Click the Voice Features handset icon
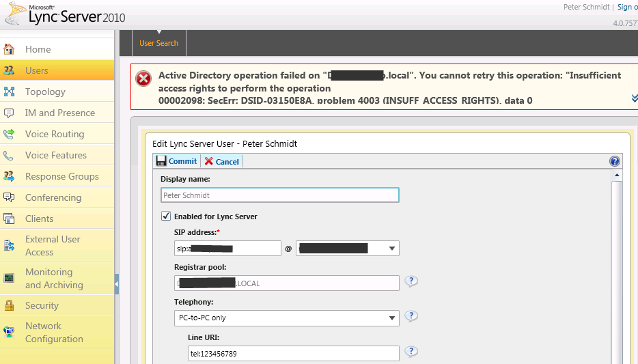The height and width of the screenshot is (364, 638). click(9, 155)
